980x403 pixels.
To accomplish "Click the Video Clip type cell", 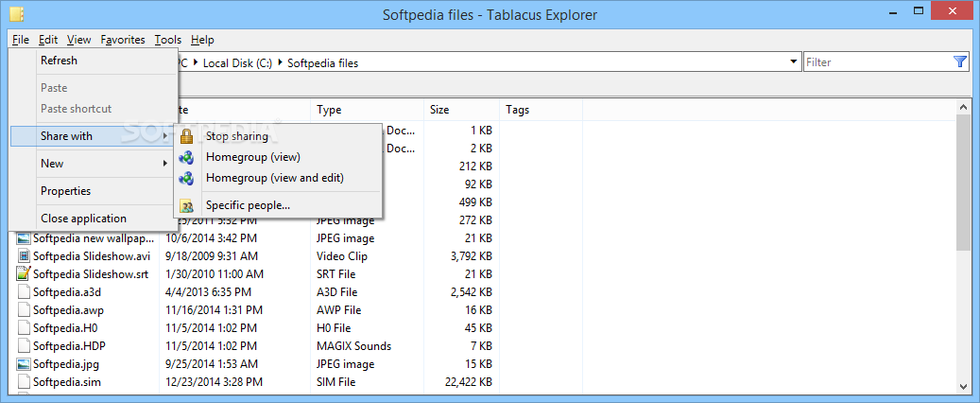I will pyautogui.click(x=342, y=256).
